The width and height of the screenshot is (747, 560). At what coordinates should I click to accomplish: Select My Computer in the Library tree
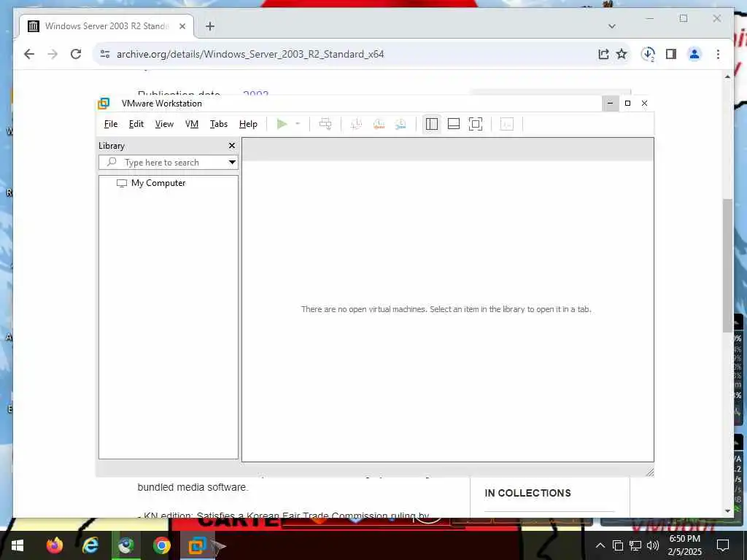point(152,183)
